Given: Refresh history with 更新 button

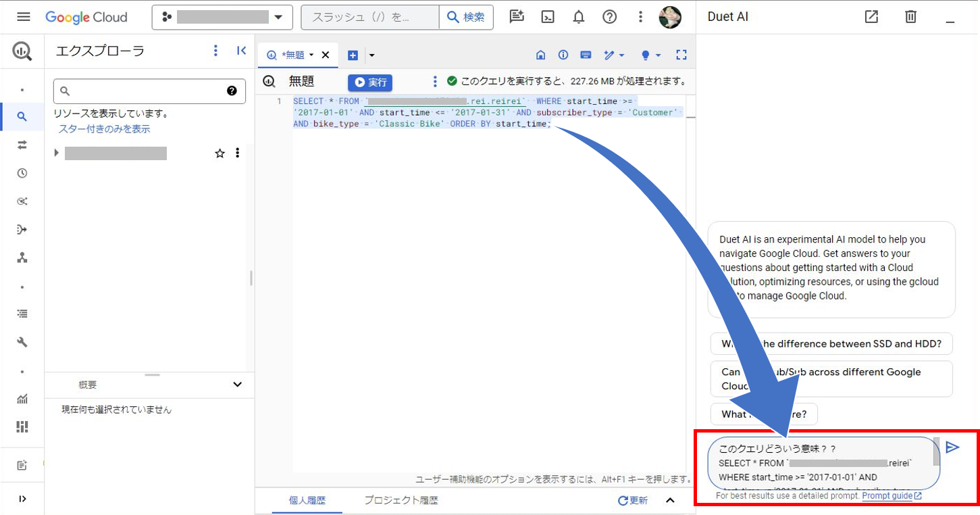Looking at the screenshot, I should pos(633,501).
